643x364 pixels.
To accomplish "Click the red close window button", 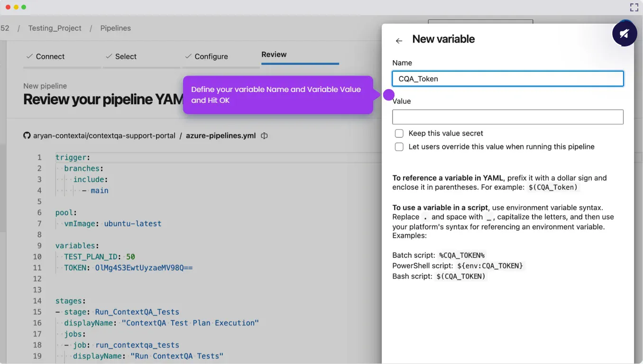I will pyautogui.click(x=8, y=7).
